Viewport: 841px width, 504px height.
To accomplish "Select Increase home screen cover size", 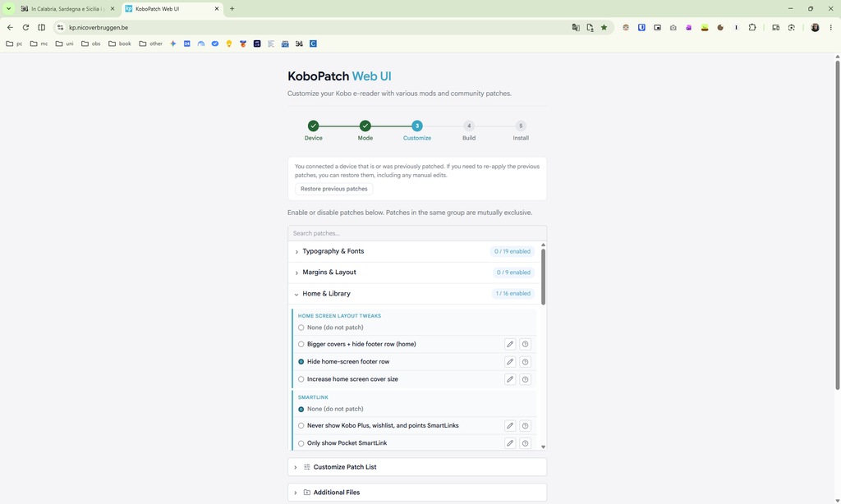I will 301,379.
